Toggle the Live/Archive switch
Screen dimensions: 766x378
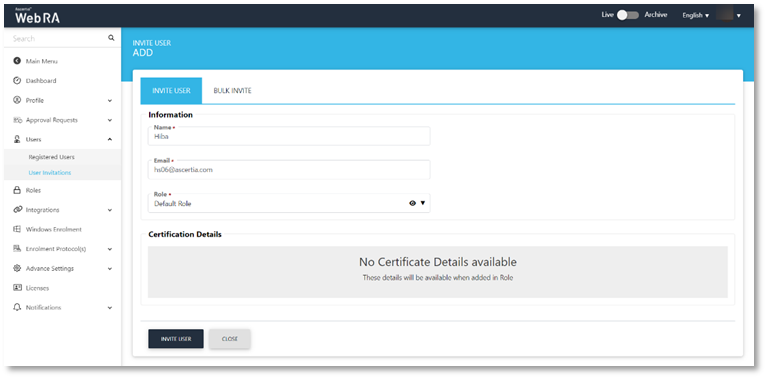(x=628, y=15)
